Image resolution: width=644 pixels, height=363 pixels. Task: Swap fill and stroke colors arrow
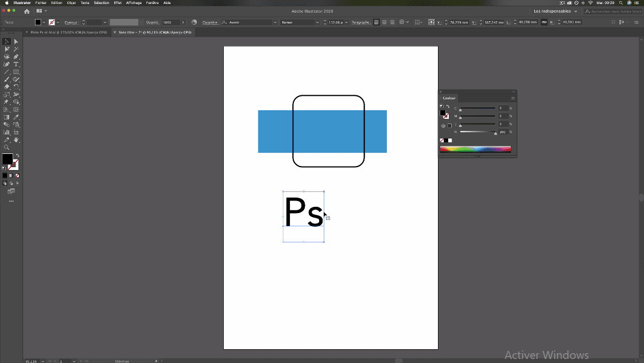17,156
